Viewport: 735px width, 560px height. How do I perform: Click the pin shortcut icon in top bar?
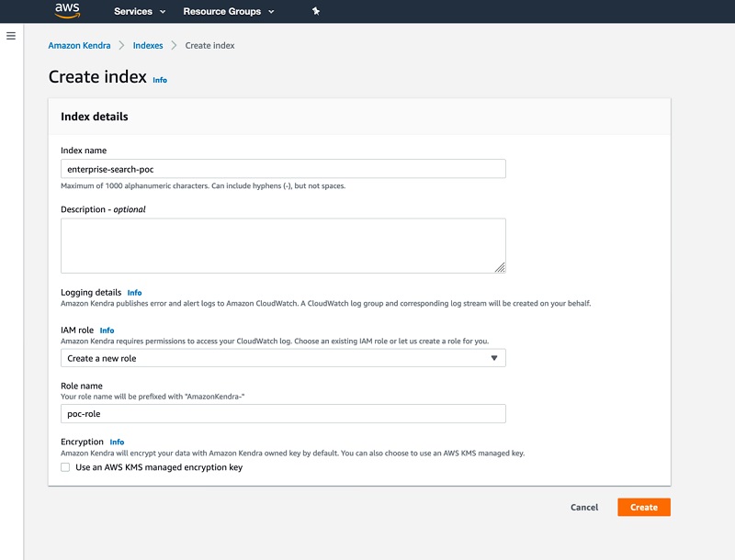click(x=316, y=11)
